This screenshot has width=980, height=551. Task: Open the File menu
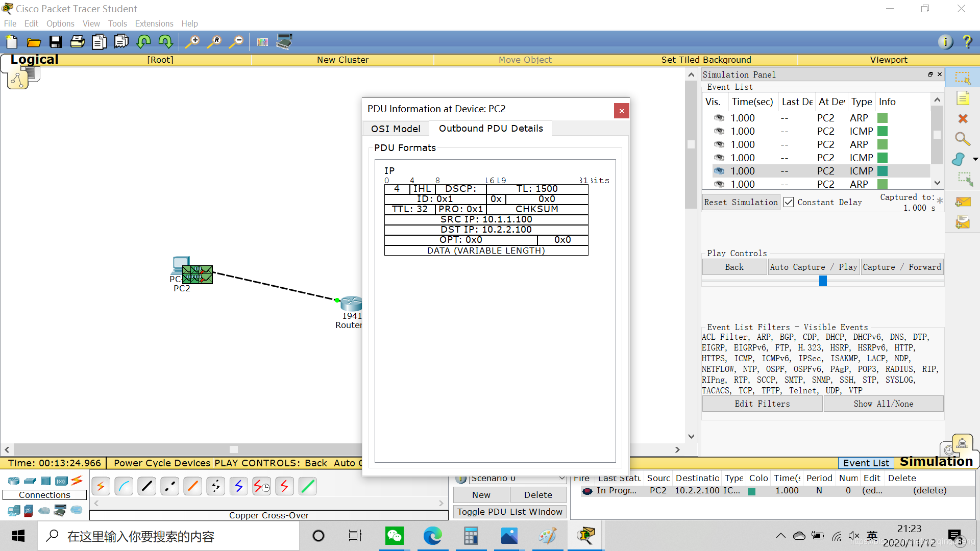(x=10, y=23)
